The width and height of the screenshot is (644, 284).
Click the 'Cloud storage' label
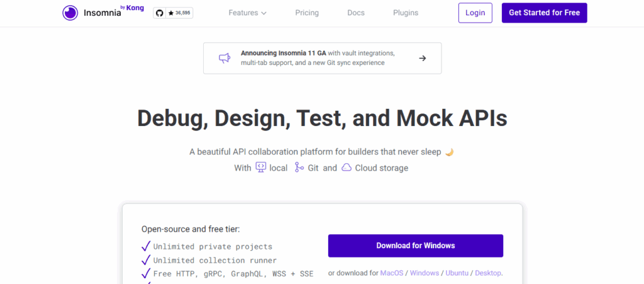click(382, 168)
